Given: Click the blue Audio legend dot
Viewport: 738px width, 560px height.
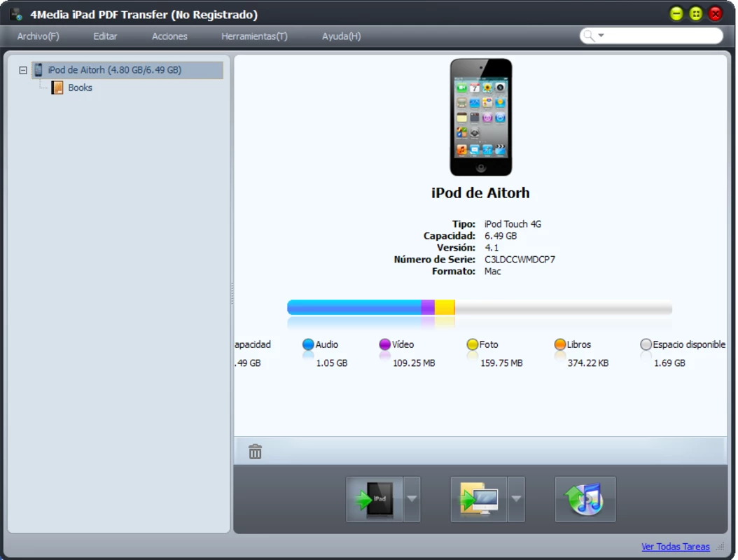Looking at the screenshot, I should 308,344.
